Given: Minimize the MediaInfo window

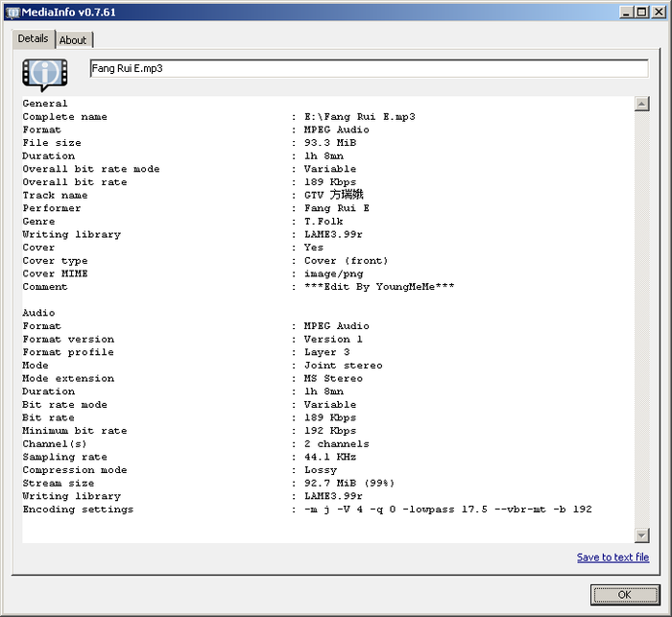Looking at the screenshot, I should [x=627, y=12].
